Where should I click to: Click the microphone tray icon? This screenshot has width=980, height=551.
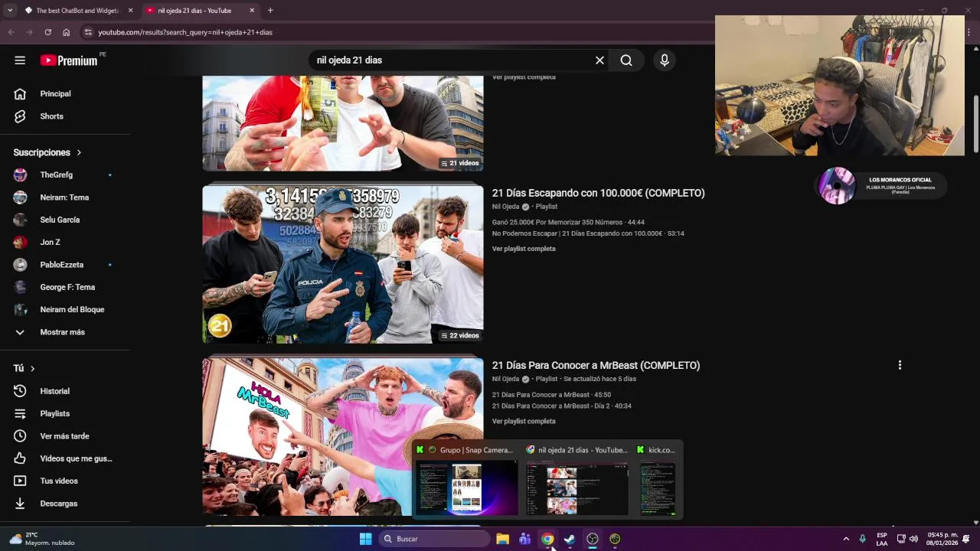pyautogui.click(x=862, y=539)
